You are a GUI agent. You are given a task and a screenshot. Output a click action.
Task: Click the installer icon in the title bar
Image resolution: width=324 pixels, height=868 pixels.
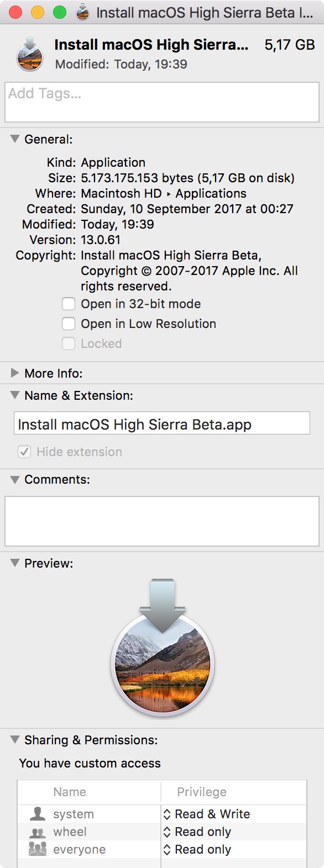click(x=82, y=12)
